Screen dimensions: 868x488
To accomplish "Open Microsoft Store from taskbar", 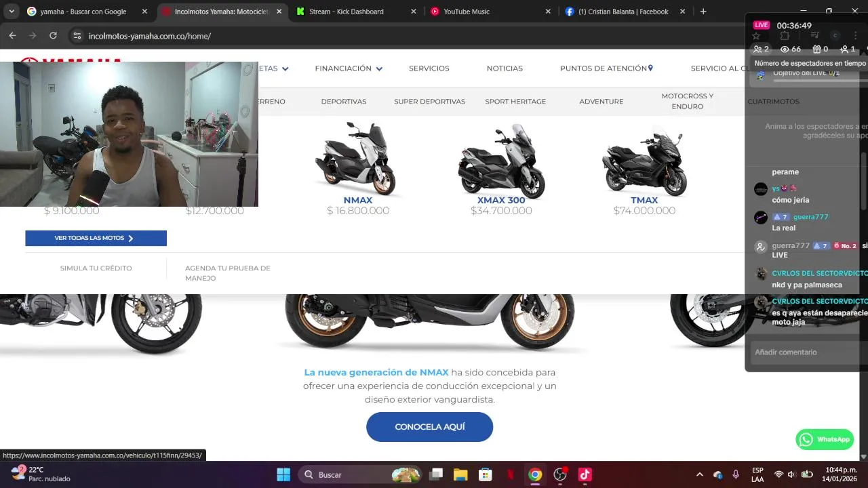I will click(x=485, y=474).
